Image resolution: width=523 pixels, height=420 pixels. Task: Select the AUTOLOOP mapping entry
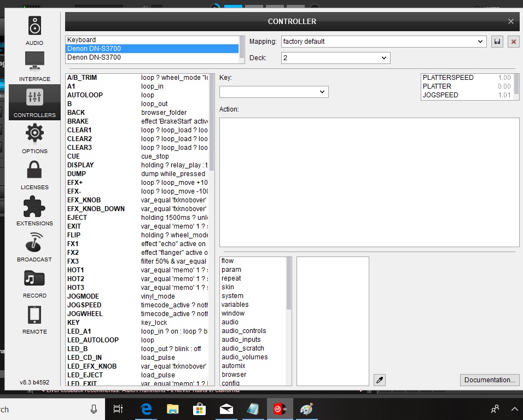(x=85, y=95)
